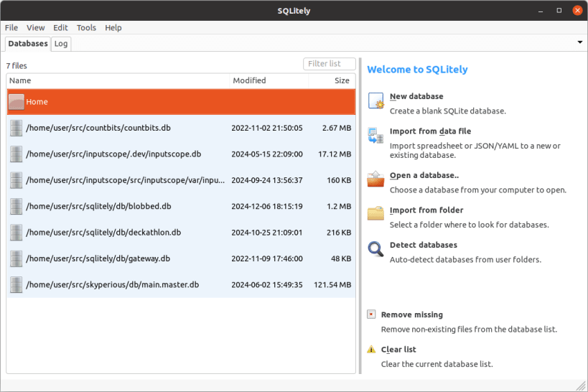The image size is (588, 392).
Task: Click the Open a database icon
Action: coord(375,179)
